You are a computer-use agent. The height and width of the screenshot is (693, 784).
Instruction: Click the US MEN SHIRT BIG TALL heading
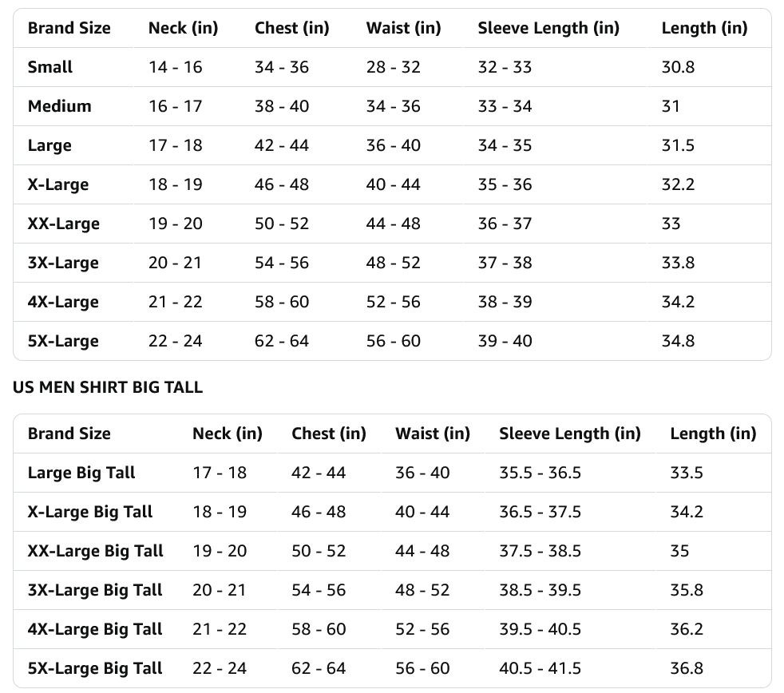108,387
